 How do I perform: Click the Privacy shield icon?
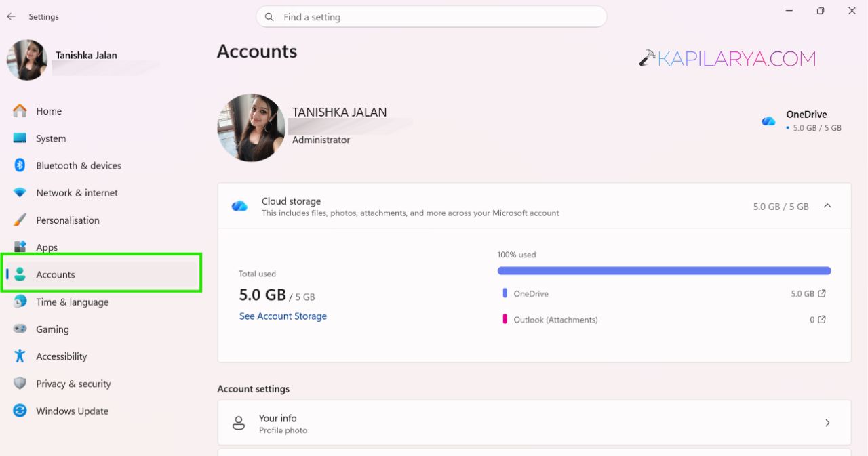click(x=20, y=384)
